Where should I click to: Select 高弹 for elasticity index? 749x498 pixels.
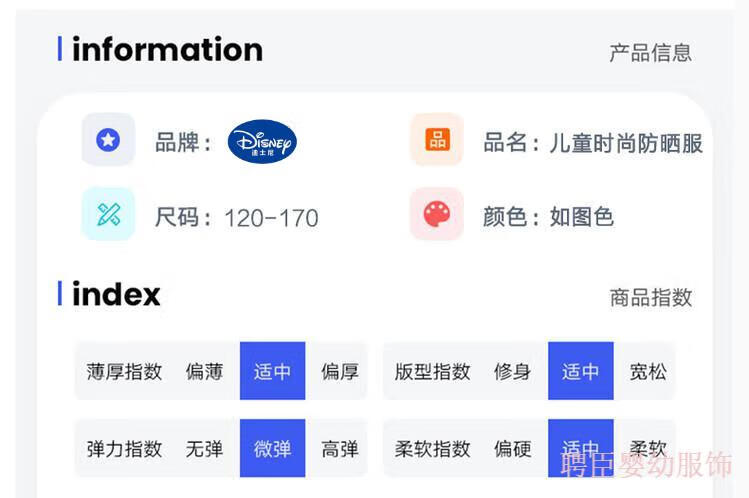[339, 448]
